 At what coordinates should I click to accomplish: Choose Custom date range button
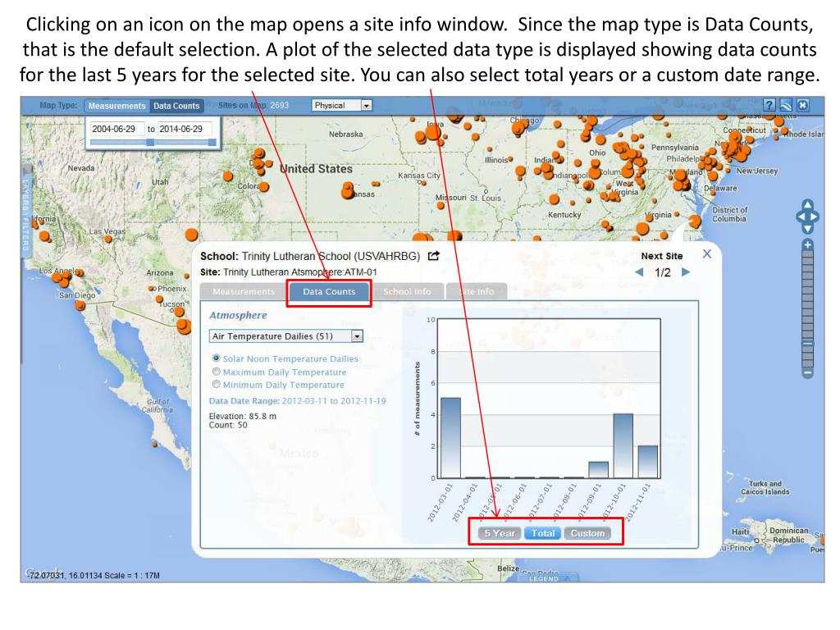(587, 533)
